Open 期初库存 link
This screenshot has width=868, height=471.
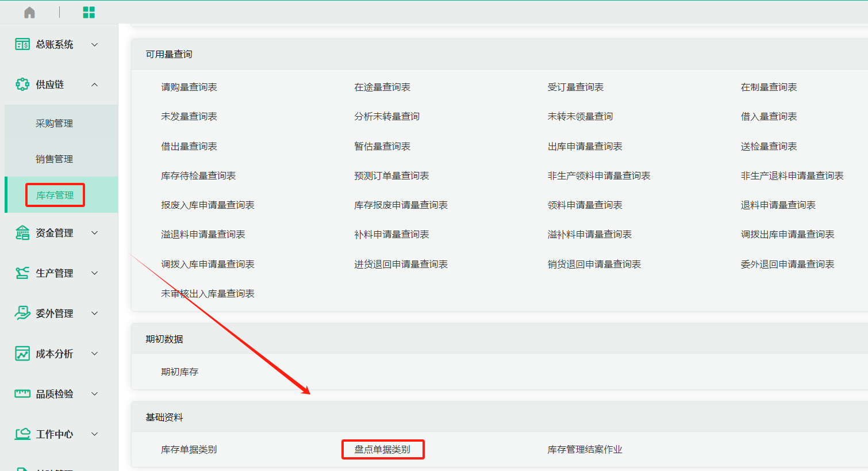tap(179, 372)
